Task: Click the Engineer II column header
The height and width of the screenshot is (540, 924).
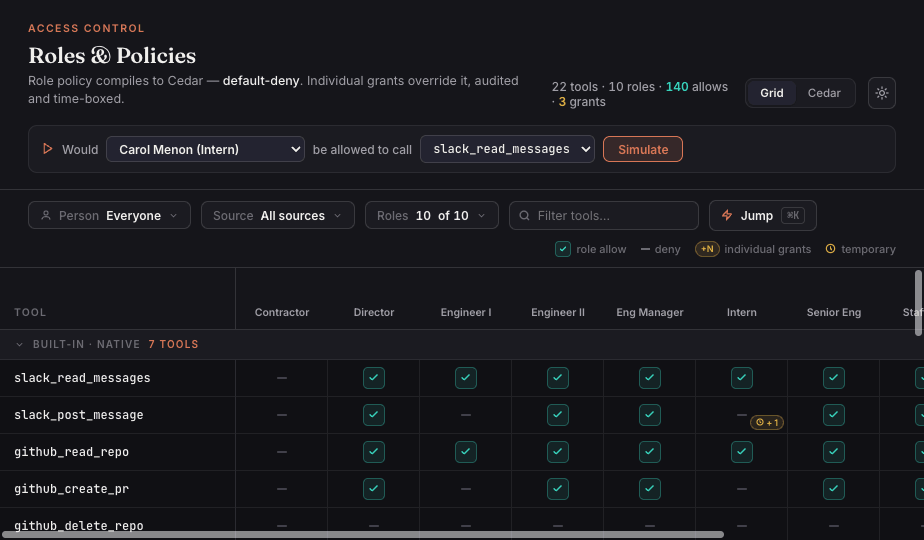Action: pos(557,312)
